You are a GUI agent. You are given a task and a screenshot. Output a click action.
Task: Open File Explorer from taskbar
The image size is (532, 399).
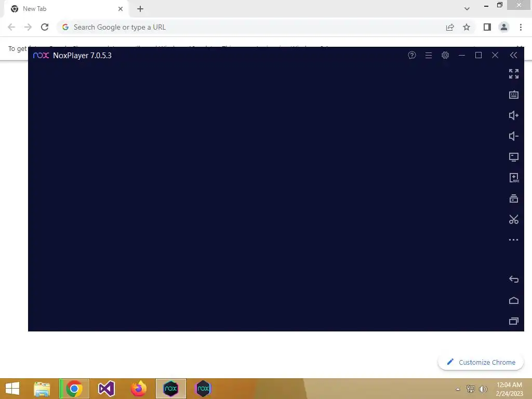(42, 389)
